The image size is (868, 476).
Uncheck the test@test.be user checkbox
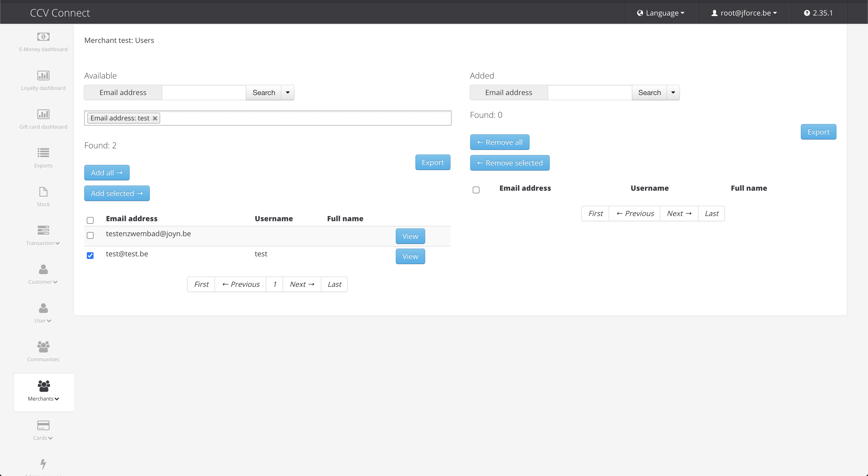pyautogui.click(x=90, y=256)
